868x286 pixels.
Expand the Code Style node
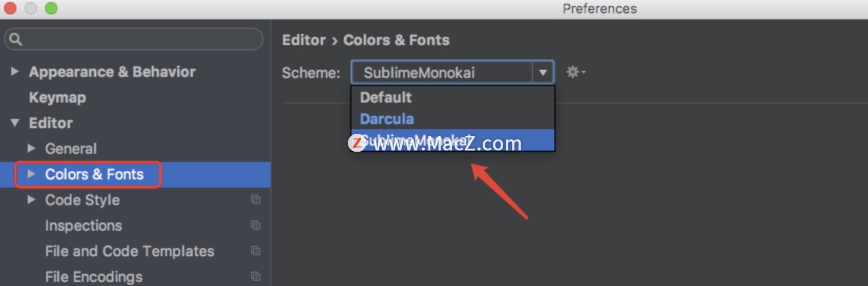(x=31, y=199)
